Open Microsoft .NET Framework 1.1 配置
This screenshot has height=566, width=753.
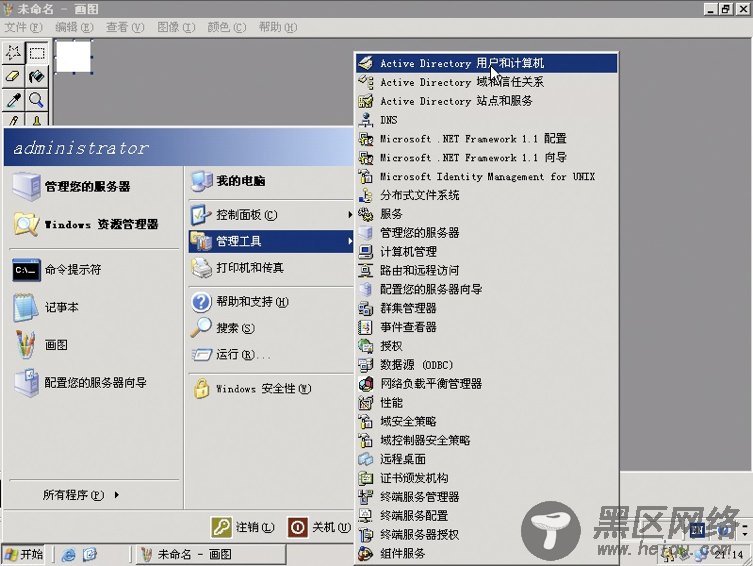click(486, 139)
